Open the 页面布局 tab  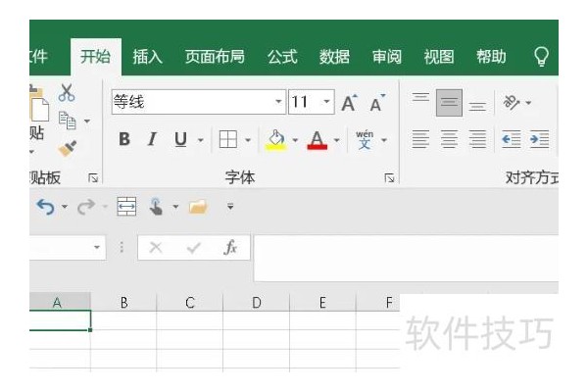215,57
